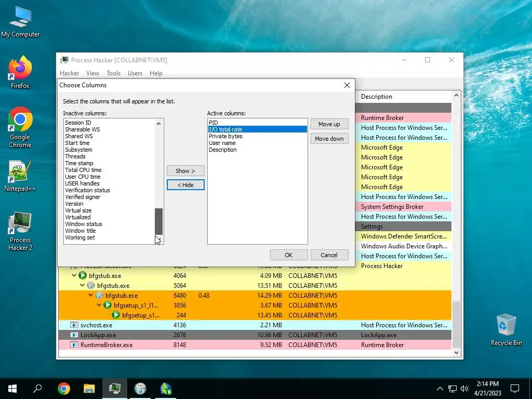This screenshot has width=532, height=399.
Task: Click the RuntimeBroker.exe process icon
Action: point(74,345)
